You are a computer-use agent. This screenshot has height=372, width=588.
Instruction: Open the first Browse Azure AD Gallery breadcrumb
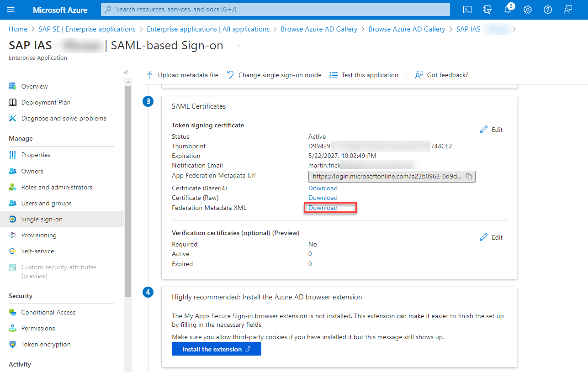pos(319,29)
